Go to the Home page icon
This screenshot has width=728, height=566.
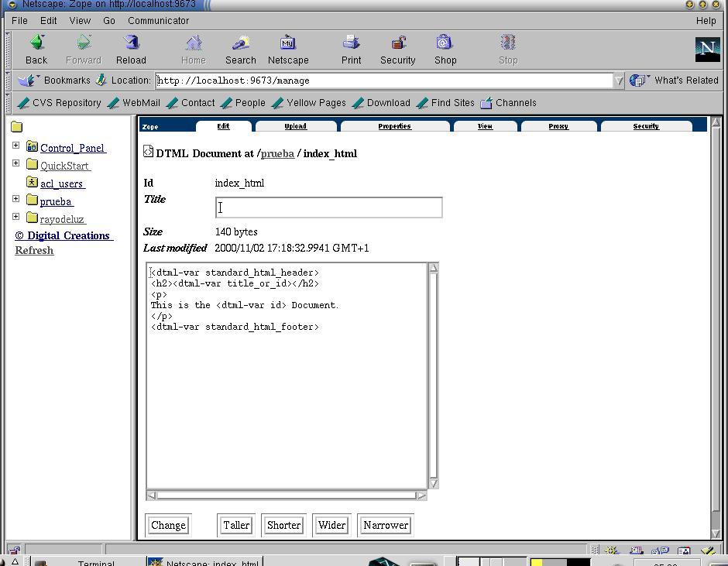[194, 43]
